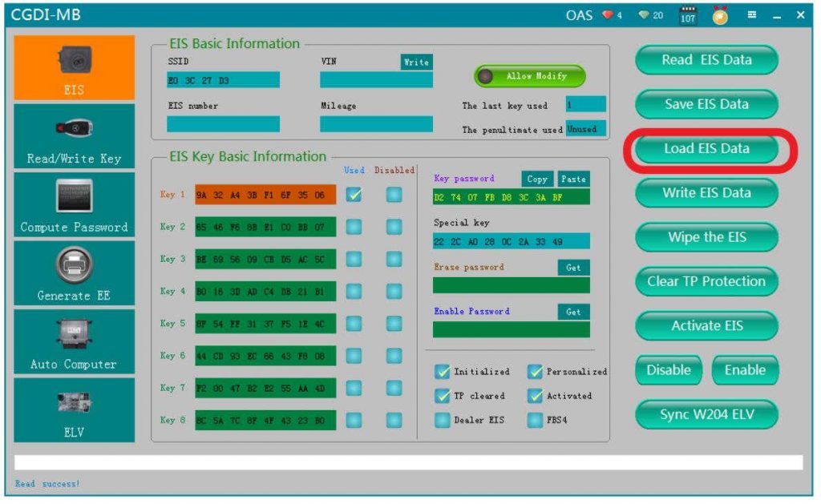Click the Key password value field

click(511, 197)
